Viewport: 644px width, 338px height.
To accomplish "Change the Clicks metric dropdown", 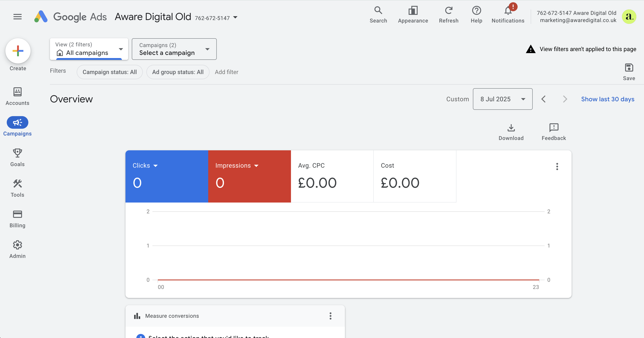I will click(145, 166).
